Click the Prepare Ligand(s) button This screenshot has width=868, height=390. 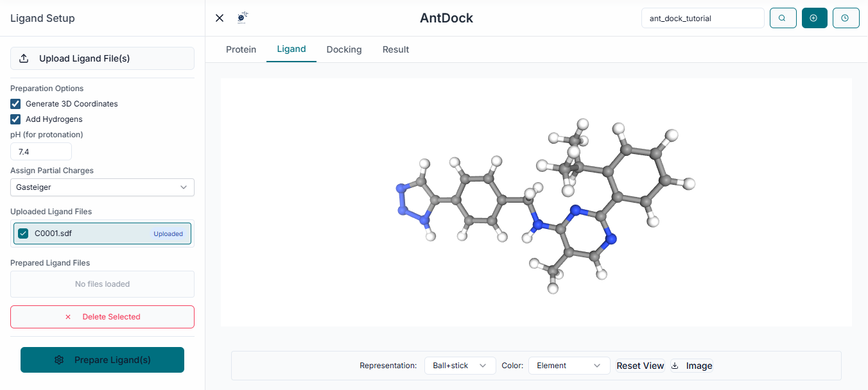102,360
